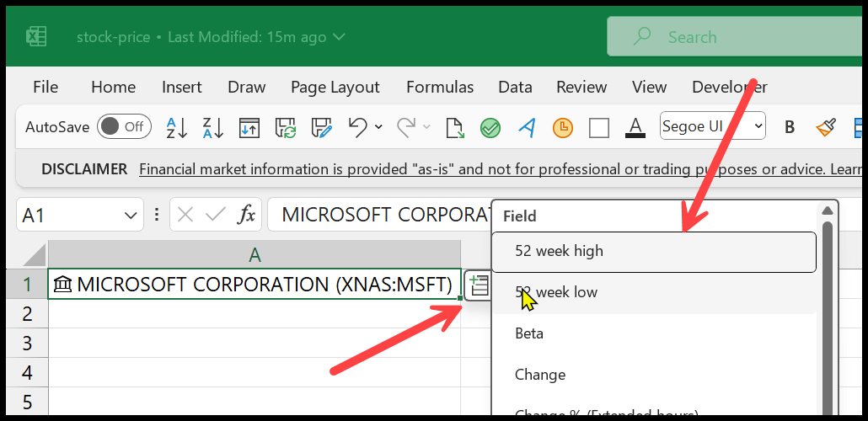
Task: Click the empty square borders icon
Action: (x=599, y=128)
